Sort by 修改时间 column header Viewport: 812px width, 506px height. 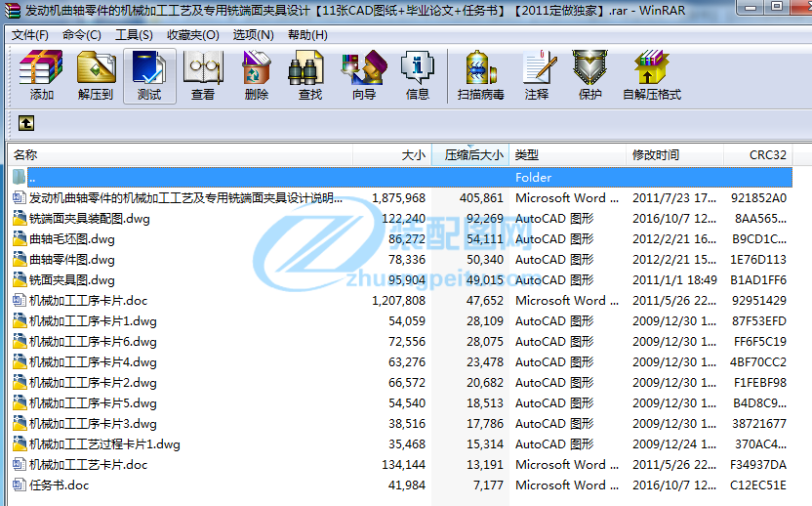click(x=674, y=155)
